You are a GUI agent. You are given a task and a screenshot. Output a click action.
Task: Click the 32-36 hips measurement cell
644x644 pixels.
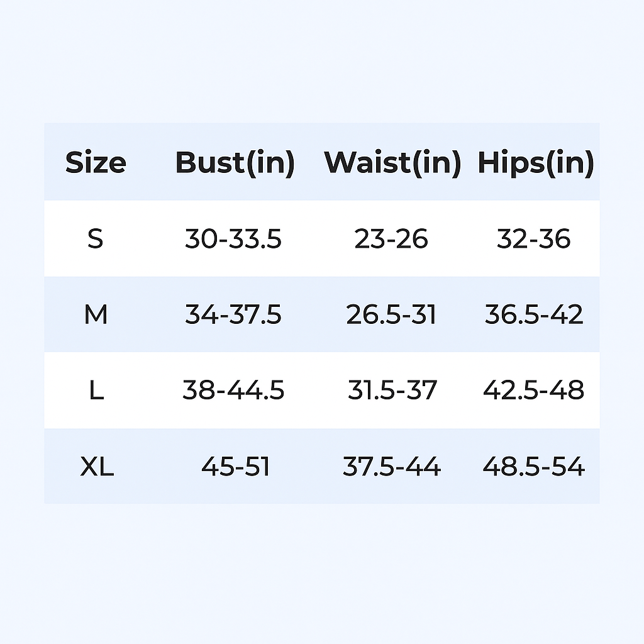[533, 239]
